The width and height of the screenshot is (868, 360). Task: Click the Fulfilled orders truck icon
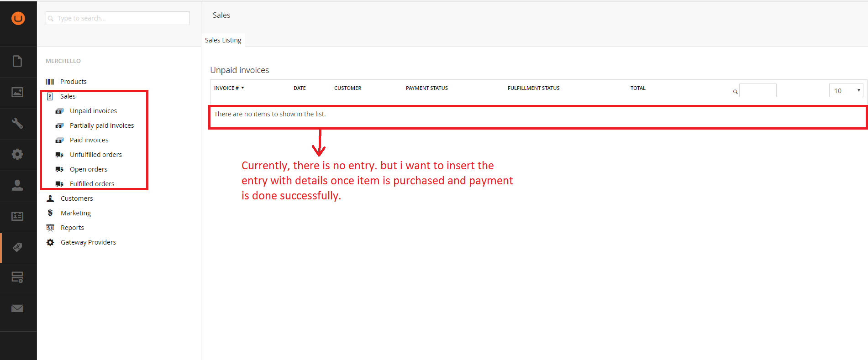point(59,184)
